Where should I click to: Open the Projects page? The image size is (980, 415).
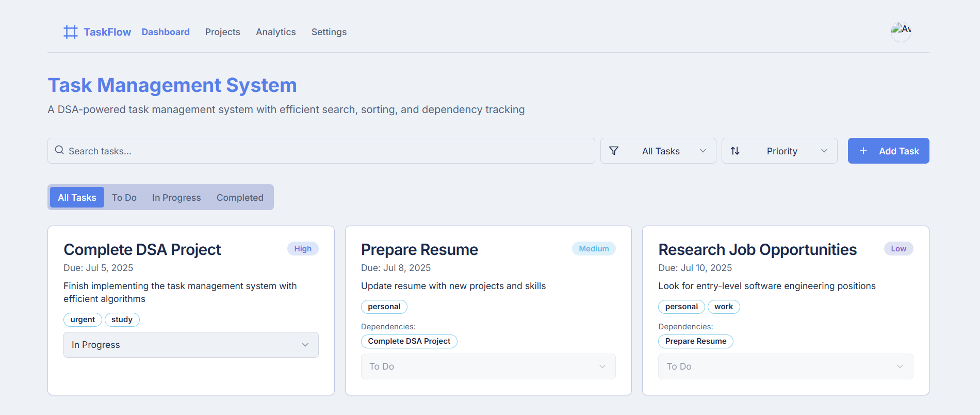tap(223, 32)
